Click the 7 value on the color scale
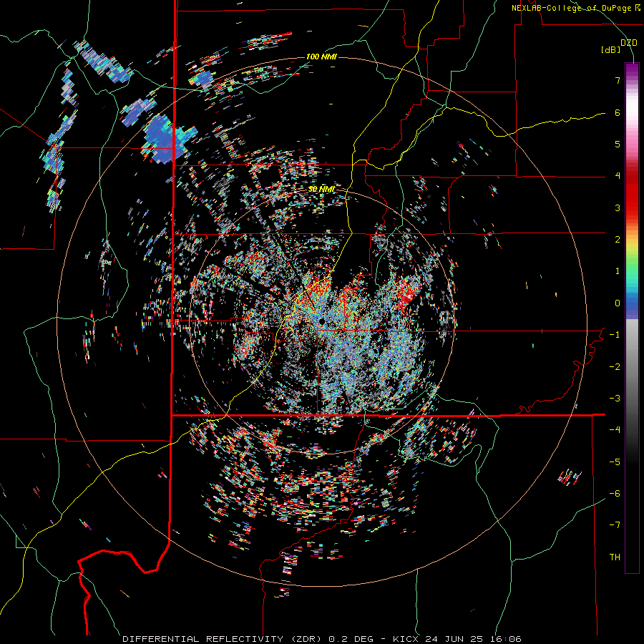Screen dimensions: 644x644 click(618, 80)
